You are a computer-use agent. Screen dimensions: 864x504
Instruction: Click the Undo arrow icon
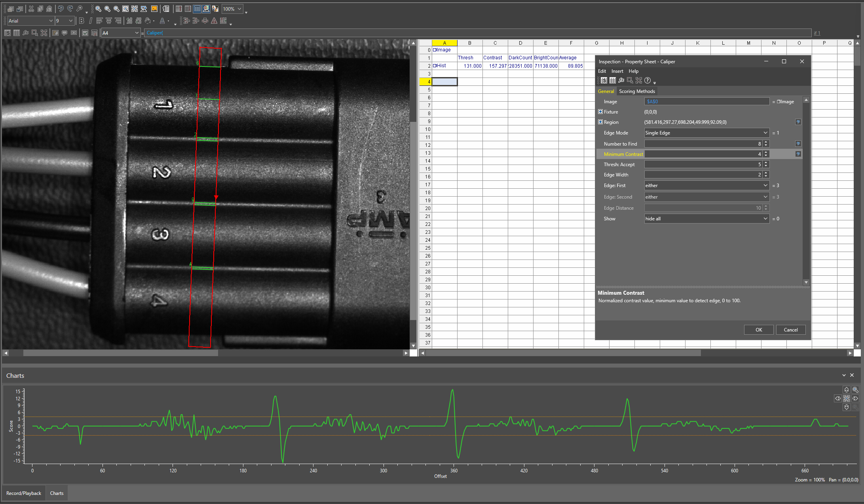pyautogui.click(x=61, y=9)
